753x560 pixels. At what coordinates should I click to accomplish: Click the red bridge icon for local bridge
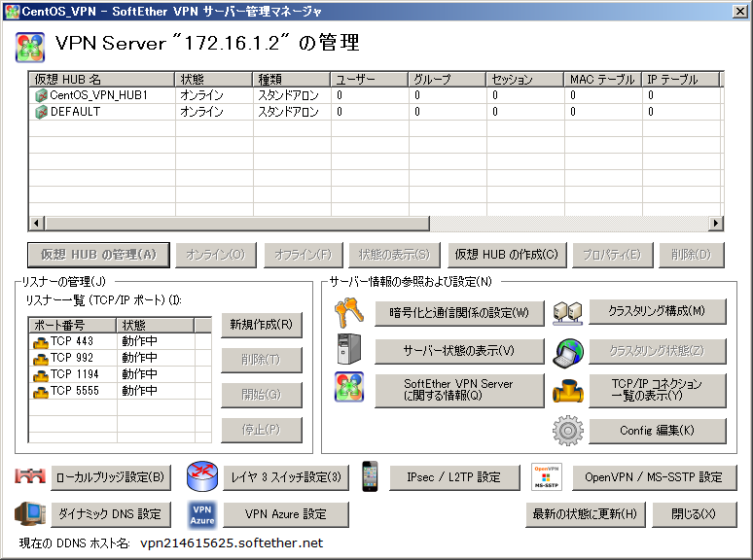click(x=30, y=475)
